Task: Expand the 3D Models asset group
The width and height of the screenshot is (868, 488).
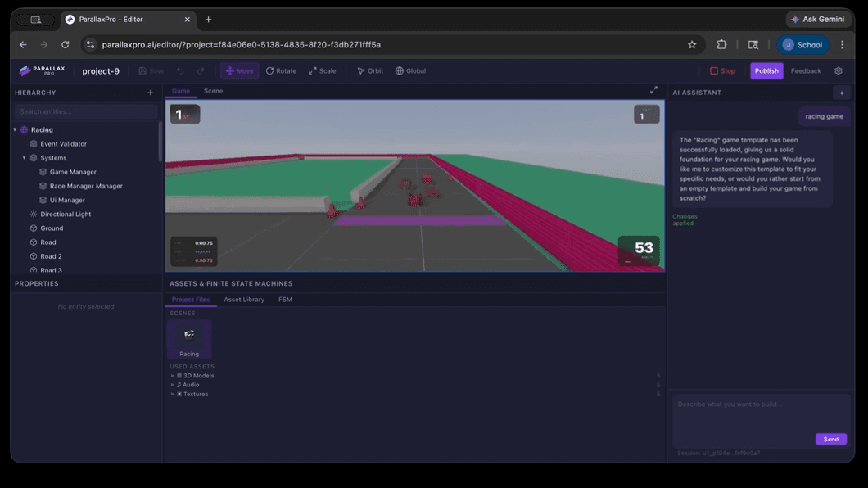Action: (x=173, y=376)
